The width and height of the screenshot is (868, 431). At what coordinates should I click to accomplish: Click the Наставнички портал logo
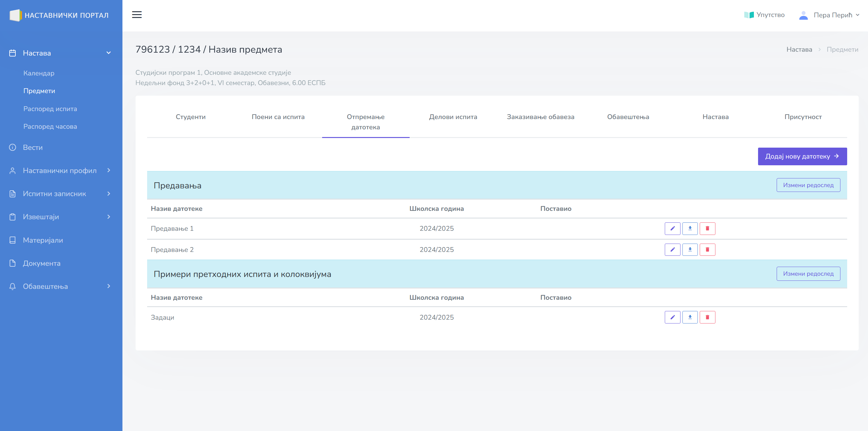pos(59,15)
